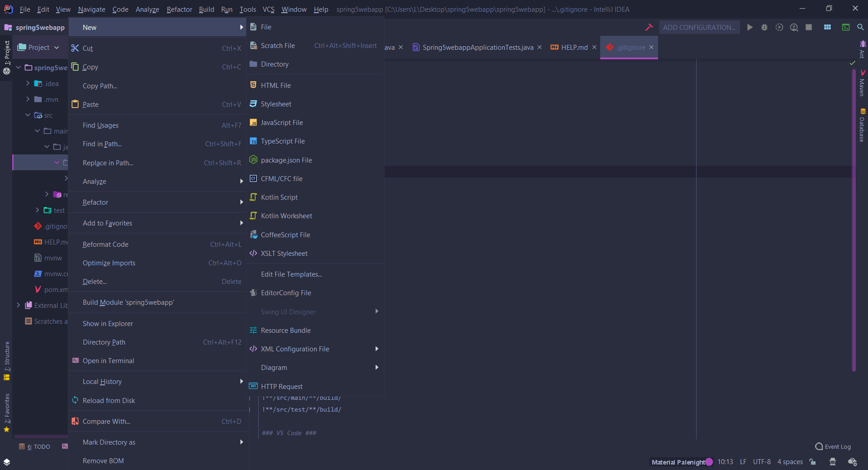Close the Spring5webappApplicationTests.java tab
The image size is (868, 470).
tap(540, 48)
